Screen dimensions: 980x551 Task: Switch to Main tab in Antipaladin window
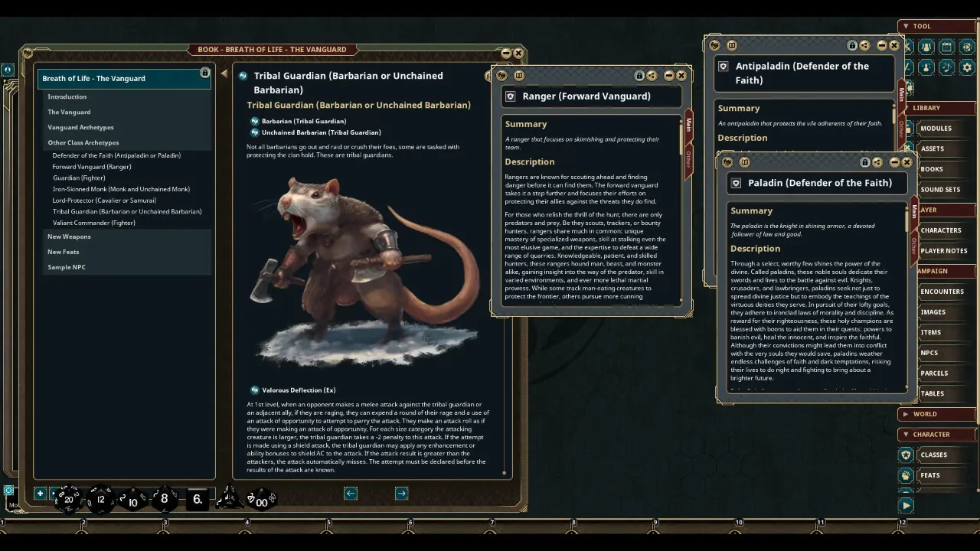pyautogui.click(x=901, y=94)
